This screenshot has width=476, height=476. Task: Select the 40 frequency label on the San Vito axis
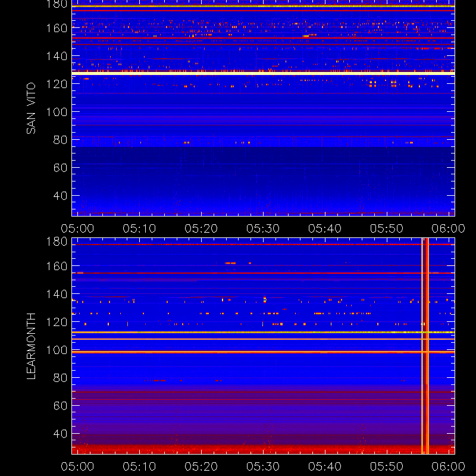click(60, 196)
